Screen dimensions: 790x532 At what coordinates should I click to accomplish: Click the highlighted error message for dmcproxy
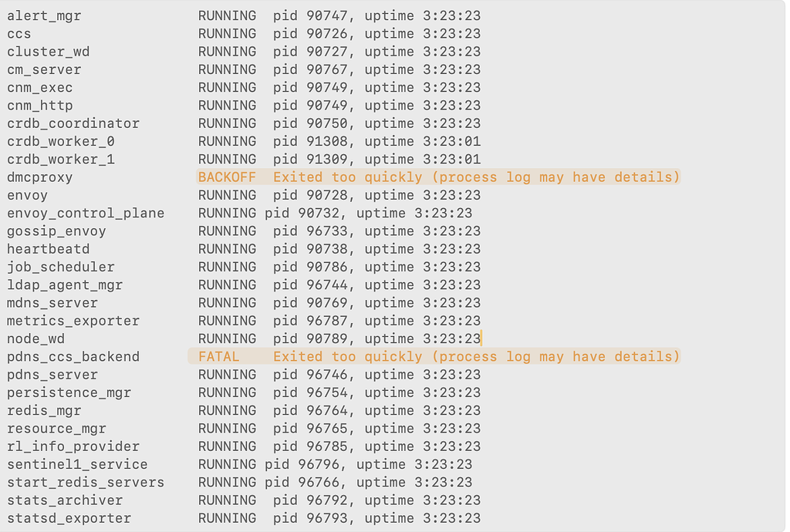pos(477,177)
